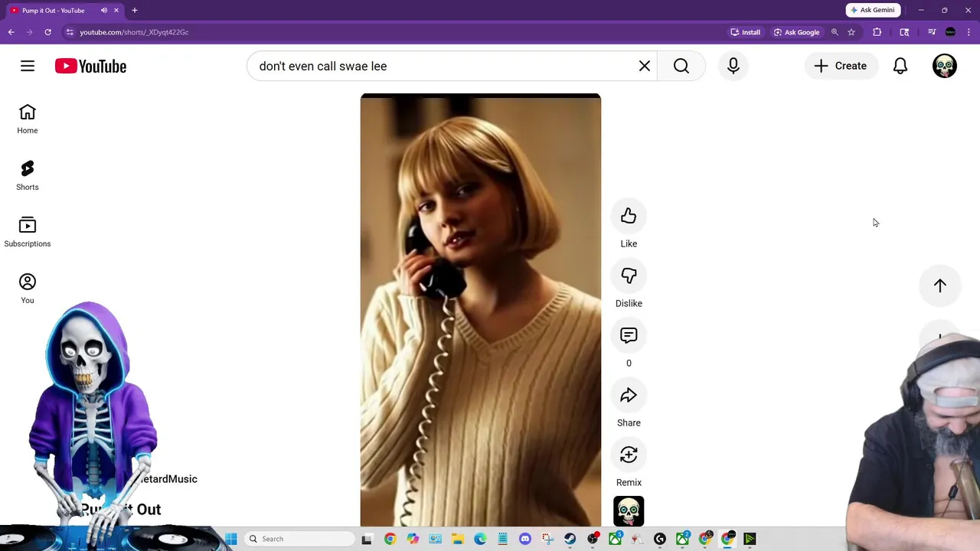Go to the previous Short with up arrow
This screenshot has height=551, width=980.
coord(940,285)
